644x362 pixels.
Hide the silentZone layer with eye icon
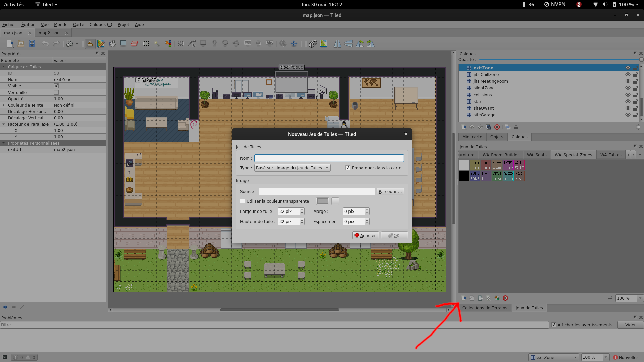click(x=628, y=88)
